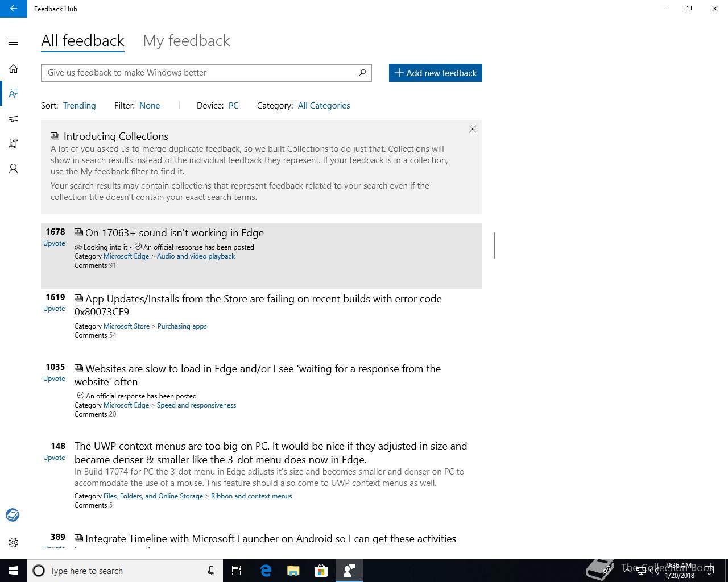Open 'On 17063+ sound isn't working in Edge'
Screen dimensions: 728x582
pyautogui.click(x=175, y=233)
